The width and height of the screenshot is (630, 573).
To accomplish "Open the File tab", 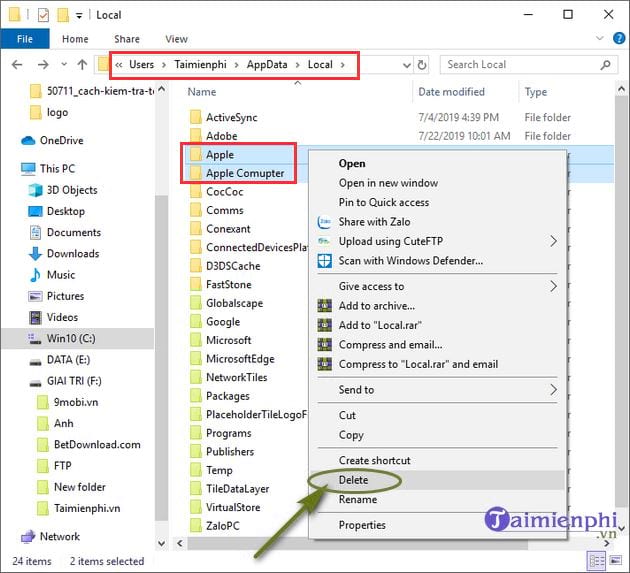I will point(25,39).
